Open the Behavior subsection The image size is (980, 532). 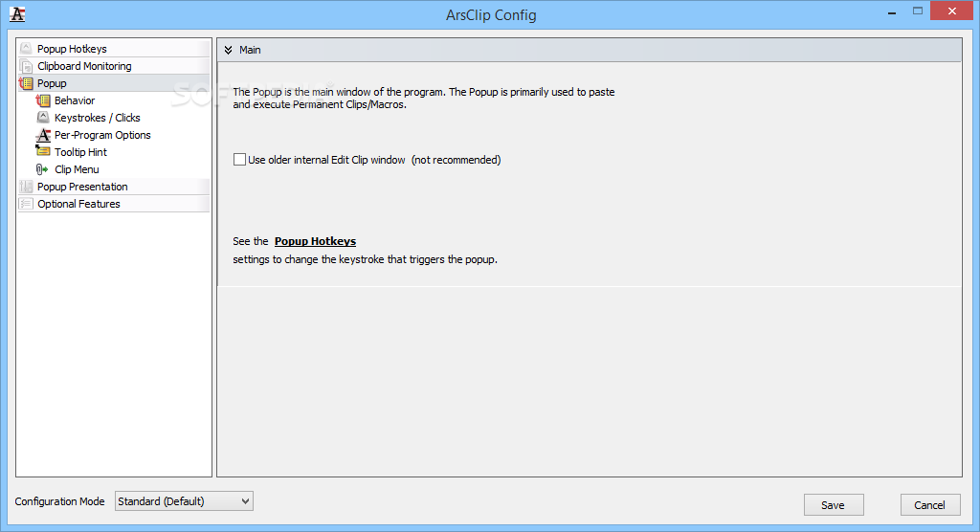pos(75,100)
